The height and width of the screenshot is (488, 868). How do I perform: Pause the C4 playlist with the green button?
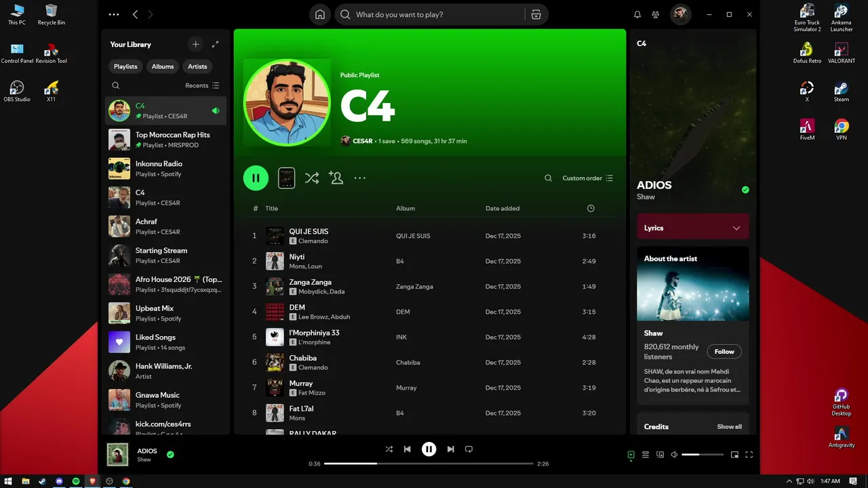[256, 178]
